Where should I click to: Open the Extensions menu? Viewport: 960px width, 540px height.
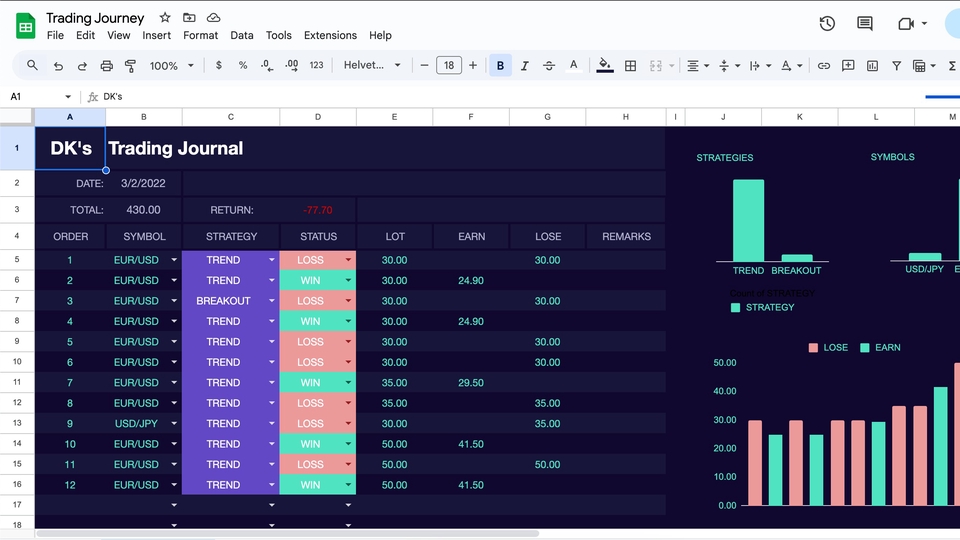click(x=330, y=36)
